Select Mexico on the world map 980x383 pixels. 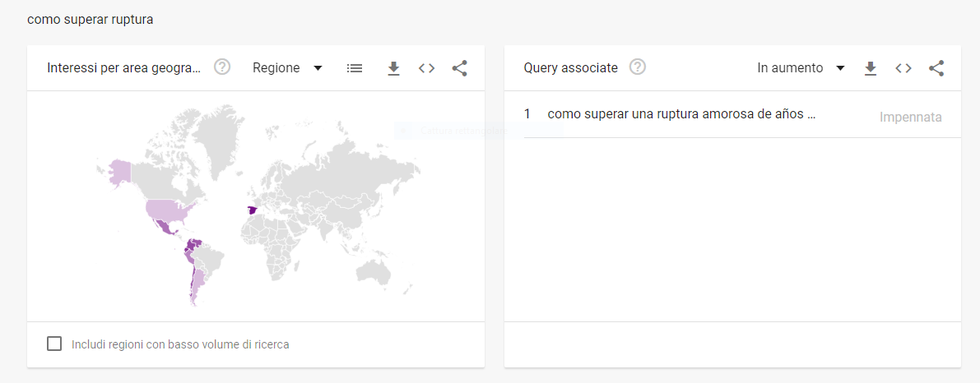[167, 228]
